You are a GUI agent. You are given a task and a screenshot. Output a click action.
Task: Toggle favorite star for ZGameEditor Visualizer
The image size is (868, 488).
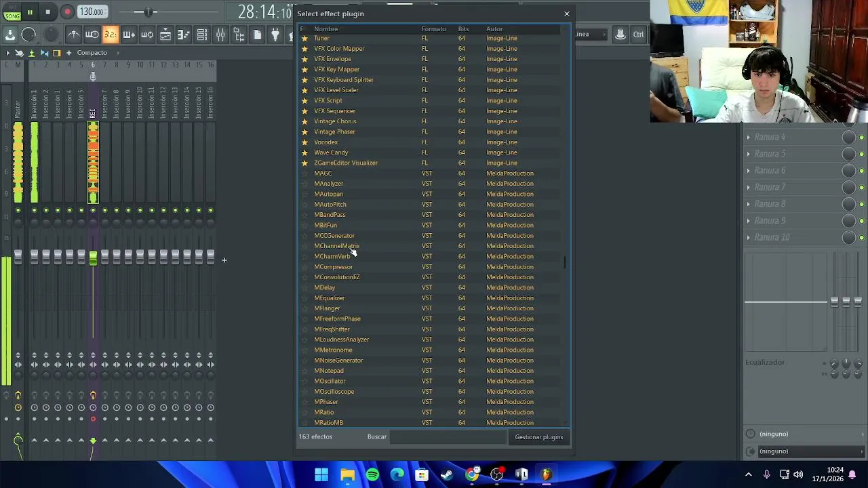304,163
